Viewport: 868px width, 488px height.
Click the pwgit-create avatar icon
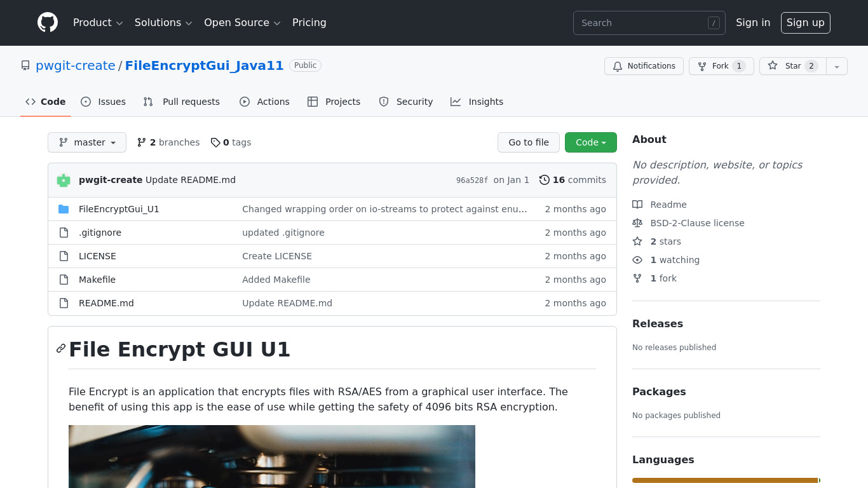coord(64,180)
